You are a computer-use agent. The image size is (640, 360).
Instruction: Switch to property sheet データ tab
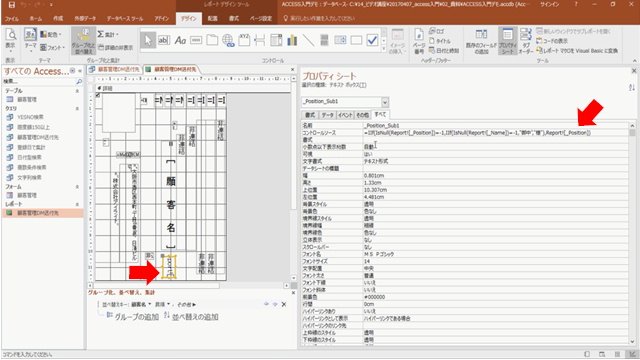pos(327,115)
